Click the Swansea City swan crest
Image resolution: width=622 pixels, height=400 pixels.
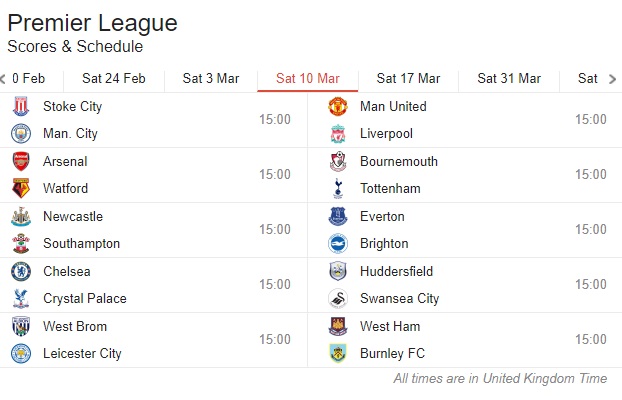[x=338, y=299]
